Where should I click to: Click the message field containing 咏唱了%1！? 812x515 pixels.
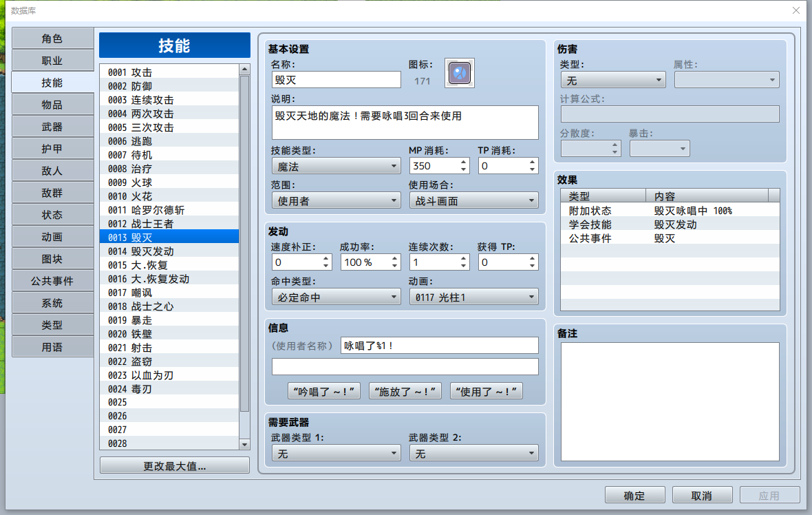[440, 346]
